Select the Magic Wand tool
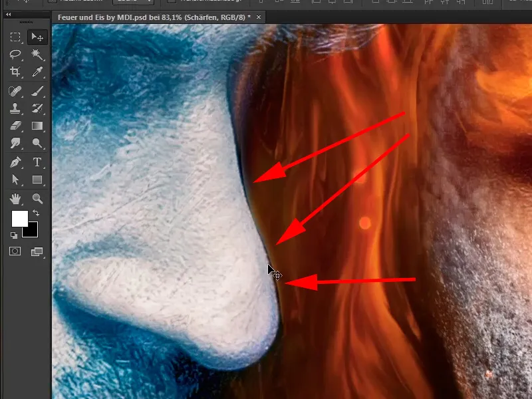 (x=37, y=54)
